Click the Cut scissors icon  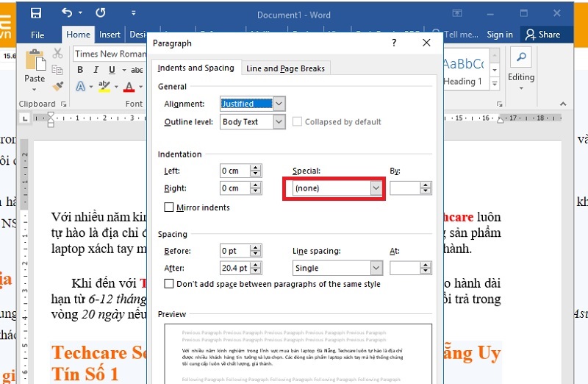click(57, 53)
